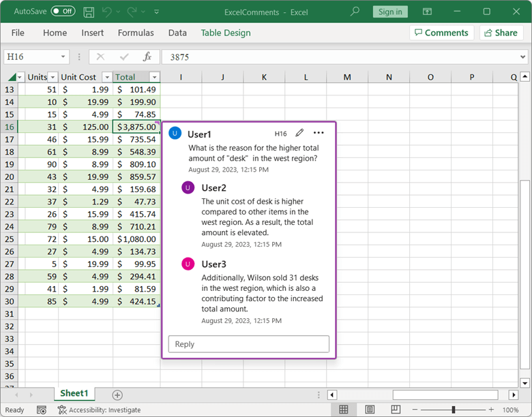Open more thread actions ellipsis menu

[x=319, y=133]
